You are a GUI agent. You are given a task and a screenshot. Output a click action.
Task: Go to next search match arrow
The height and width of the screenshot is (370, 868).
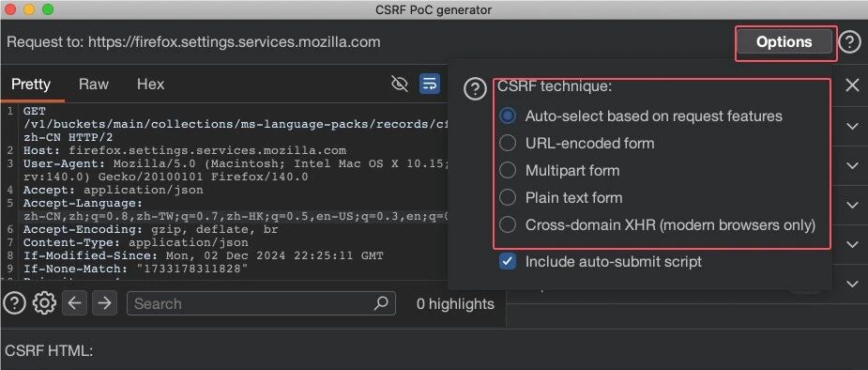(x=104, y=303)
